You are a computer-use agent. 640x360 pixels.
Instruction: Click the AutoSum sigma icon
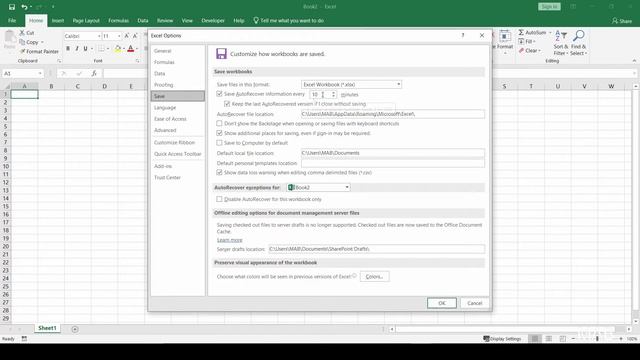(521, 32)
